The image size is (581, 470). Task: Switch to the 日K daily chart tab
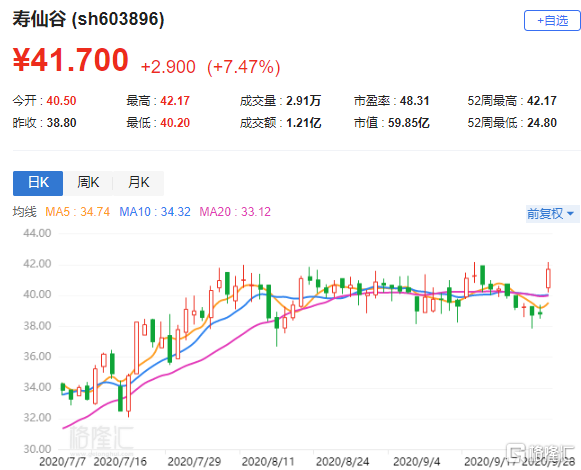pos(38,183)
